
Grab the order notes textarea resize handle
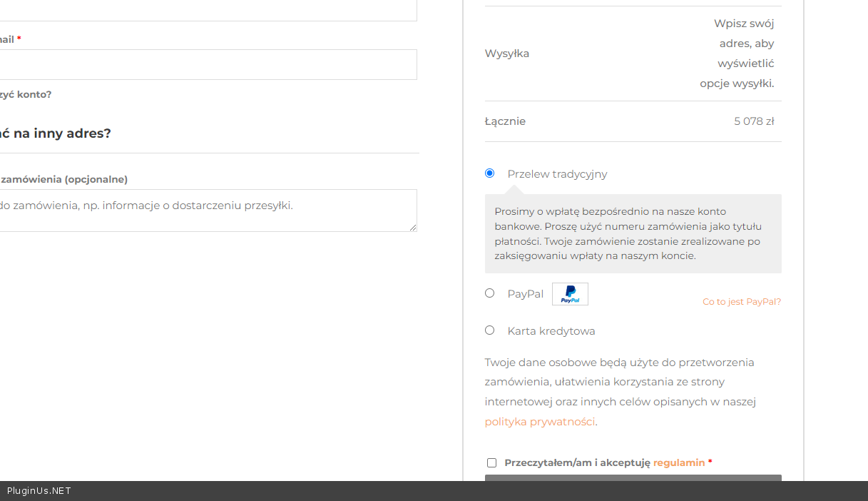coord(412,227)
